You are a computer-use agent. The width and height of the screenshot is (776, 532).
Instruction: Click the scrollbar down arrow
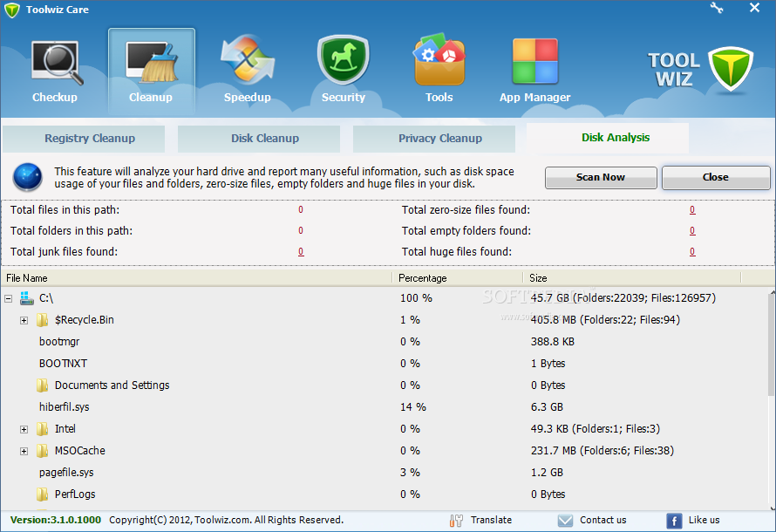772,508
